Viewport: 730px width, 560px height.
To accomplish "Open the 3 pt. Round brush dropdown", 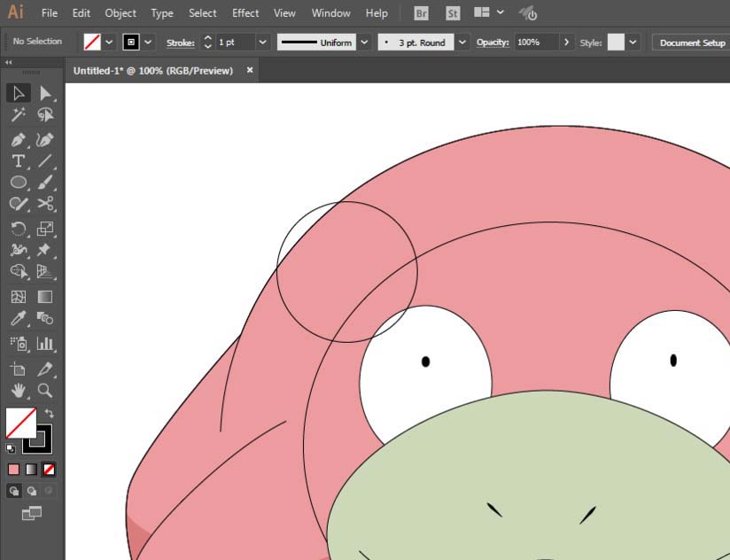I will (463, 43).
